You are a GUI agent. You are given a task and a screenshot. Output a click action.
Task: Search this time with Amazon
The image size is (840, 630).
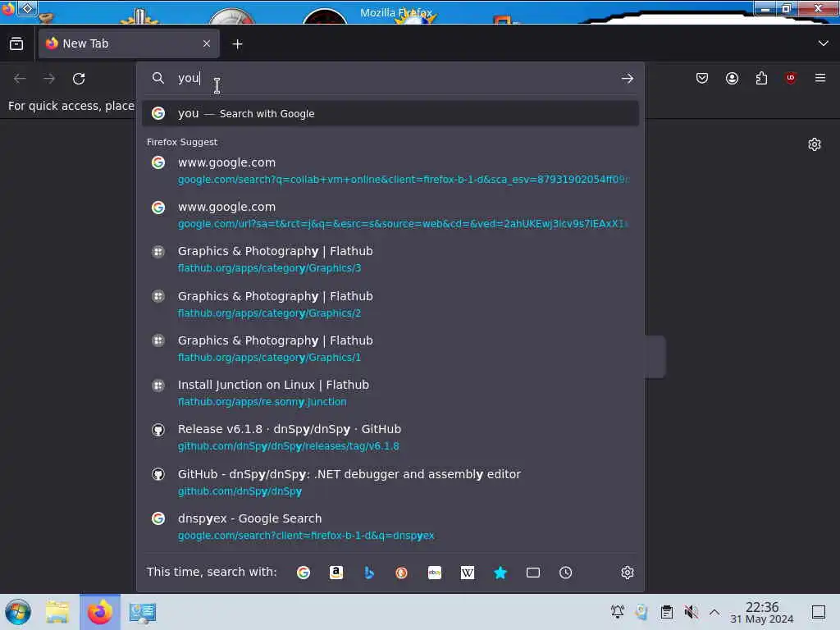click(x=336, y=572)
